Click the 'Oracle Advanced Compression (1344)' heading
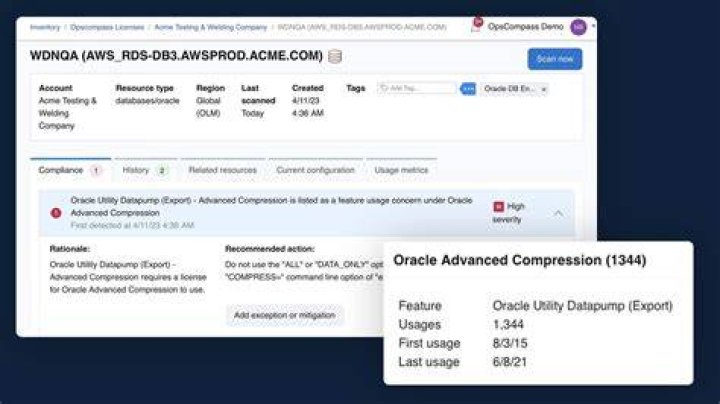Image resolution: width=720 pixels, height=404 pixels. coord(520,260)
